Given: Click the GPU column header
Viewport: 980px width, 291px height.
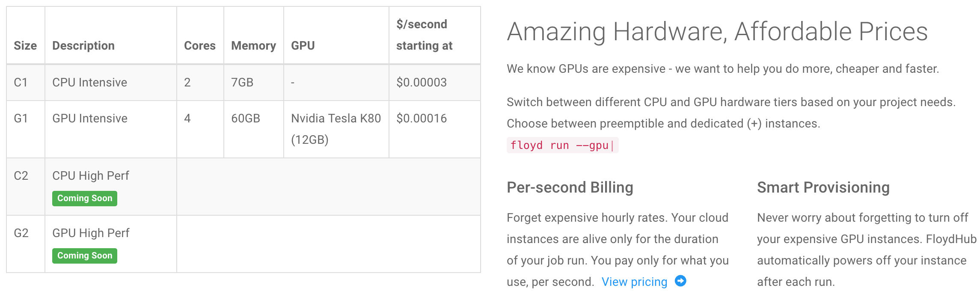Looking at the screenshot, I should click(x=303, y=46).
